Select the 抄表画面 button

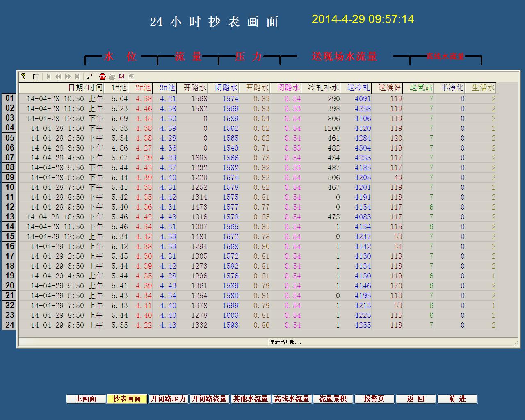point(127,399)
